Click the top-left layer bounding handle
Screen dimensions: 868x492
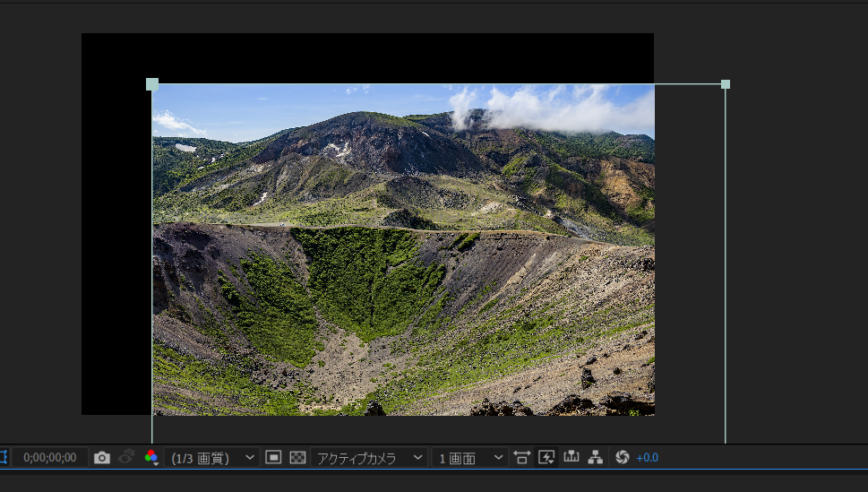coord(152,84)
